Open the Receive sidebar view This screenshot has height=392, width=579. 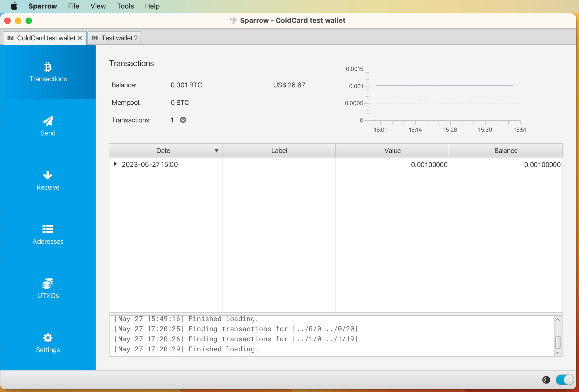point(48,180)
